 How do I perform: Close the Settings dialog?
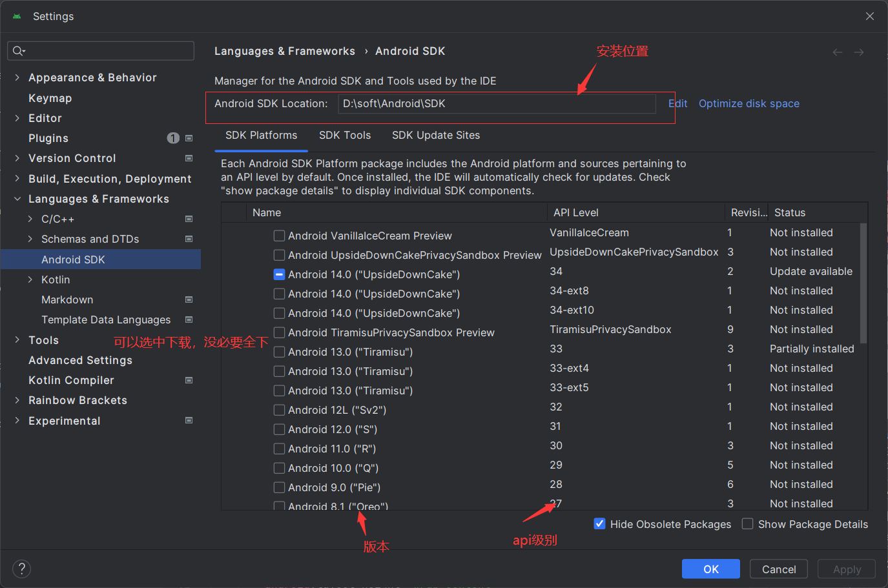click(x=870, y=16)
